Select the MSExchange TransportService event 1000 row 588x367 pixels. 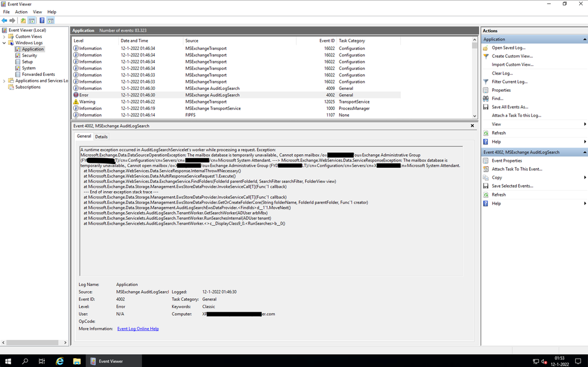coord(236,109)
